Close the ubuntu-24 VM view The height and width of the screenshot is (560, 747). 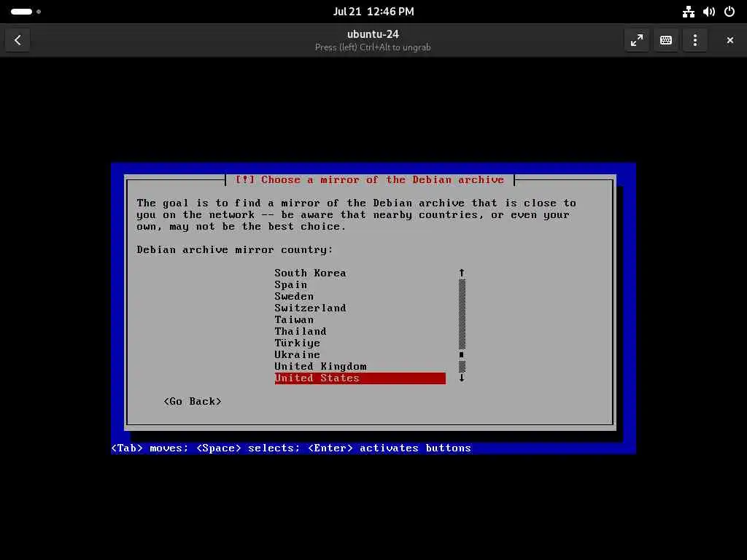point(729,40)
